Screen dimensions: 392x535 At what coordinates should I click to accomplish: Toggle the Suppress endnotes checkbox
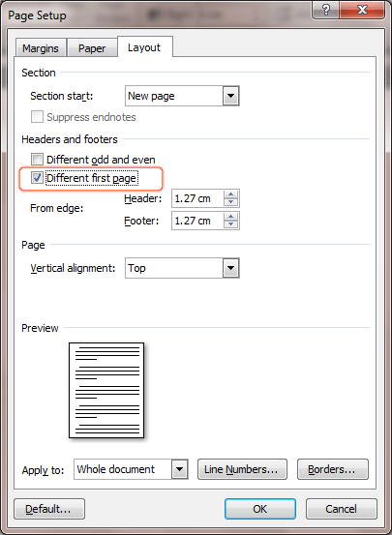[x=37, y=117]
